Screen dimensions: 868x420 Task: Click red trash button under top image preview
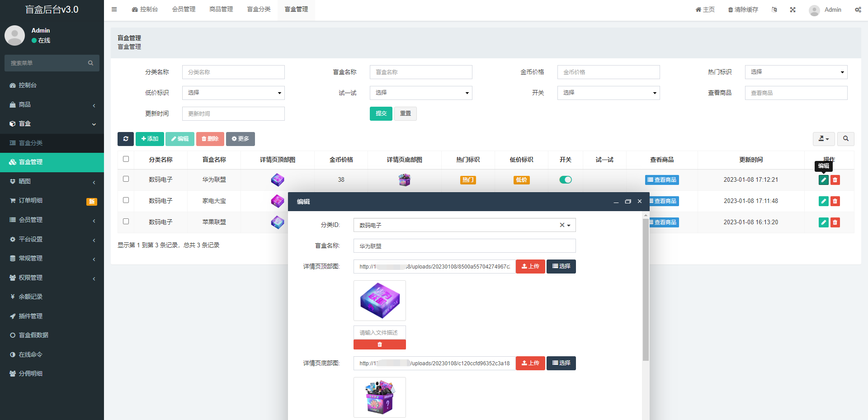coord(379,344)
